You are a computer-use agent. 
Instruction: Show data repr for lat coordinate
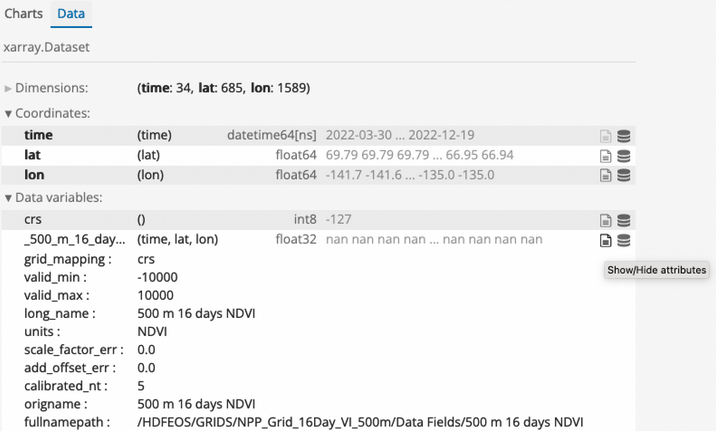(624, 156)
